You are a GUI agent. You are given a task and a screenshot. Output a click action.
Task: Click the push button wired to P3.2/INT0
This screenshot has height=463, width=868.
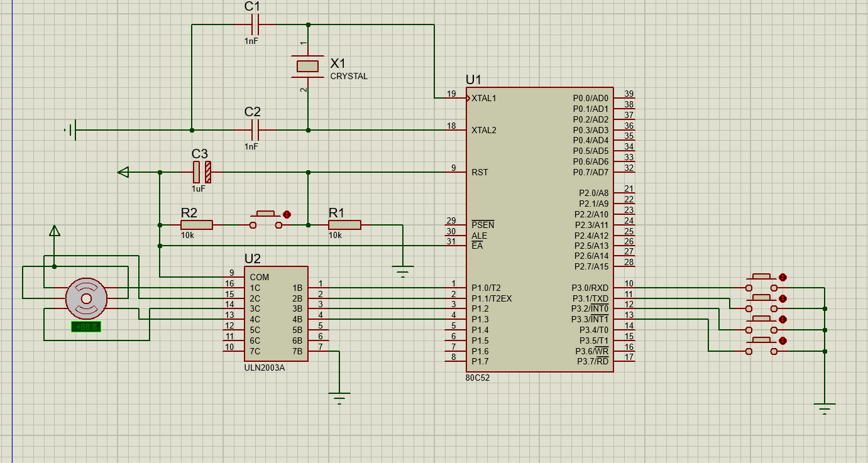(x=762, y=325)
